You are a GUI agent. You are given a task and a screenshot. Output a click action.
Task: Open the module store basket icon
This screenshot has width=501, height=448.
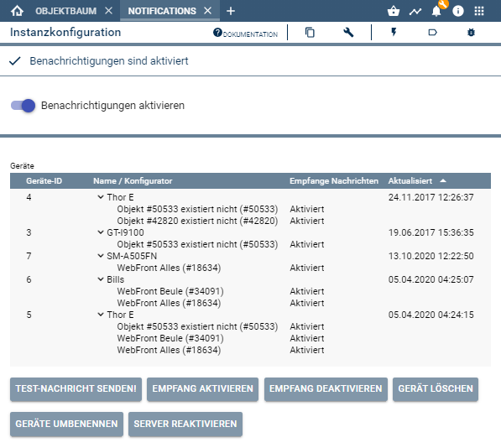[x=394, y=11]
